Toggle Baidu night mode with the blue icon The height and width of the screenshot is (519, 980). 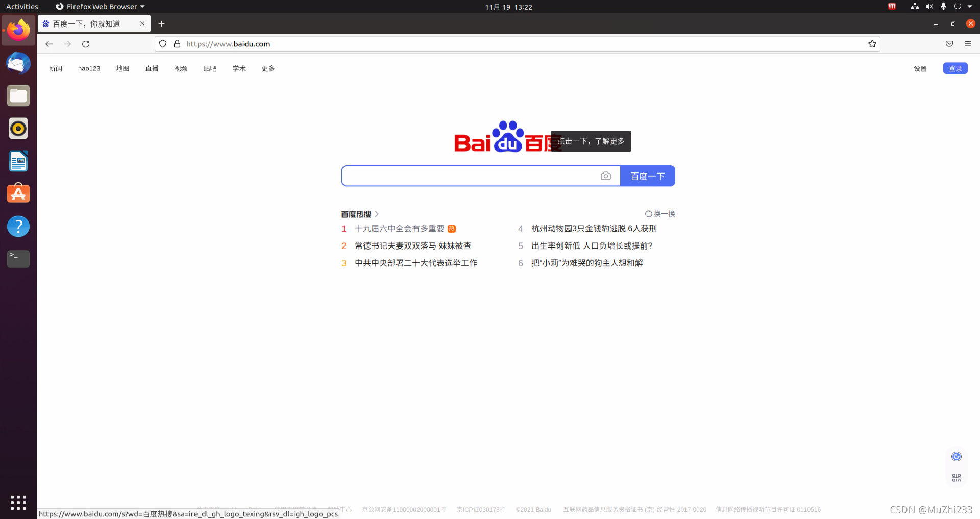point(956,456)
